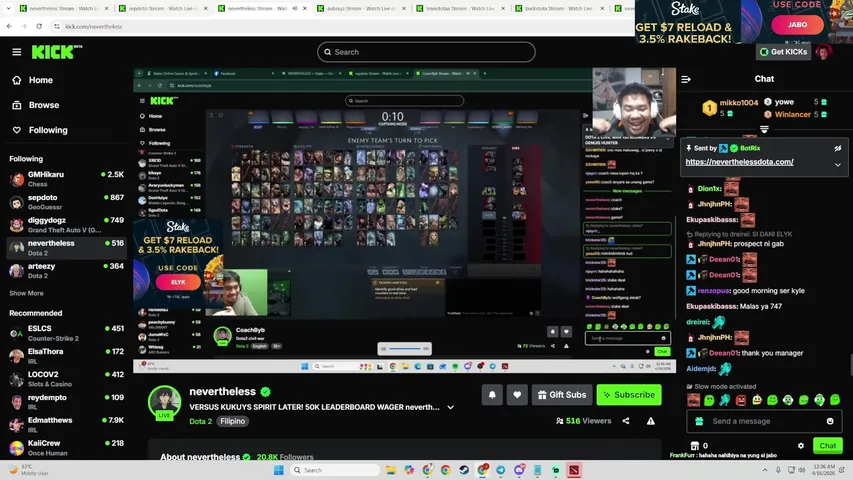
Task: Open LOCOV2 recommended channel
Action: [x=66, y=379]
